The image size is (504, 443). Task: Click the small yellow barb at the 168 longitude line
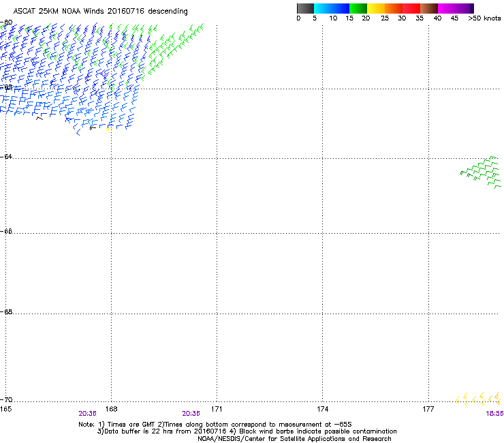coord(109,129)
